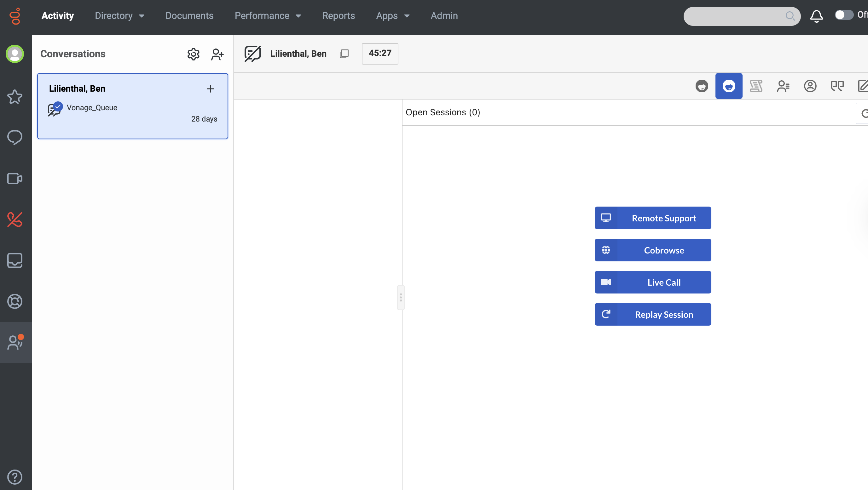Image resolution: width=868 pixels, height=490 pixels.
Task: Start a Remote Support session
Action: 653,218
